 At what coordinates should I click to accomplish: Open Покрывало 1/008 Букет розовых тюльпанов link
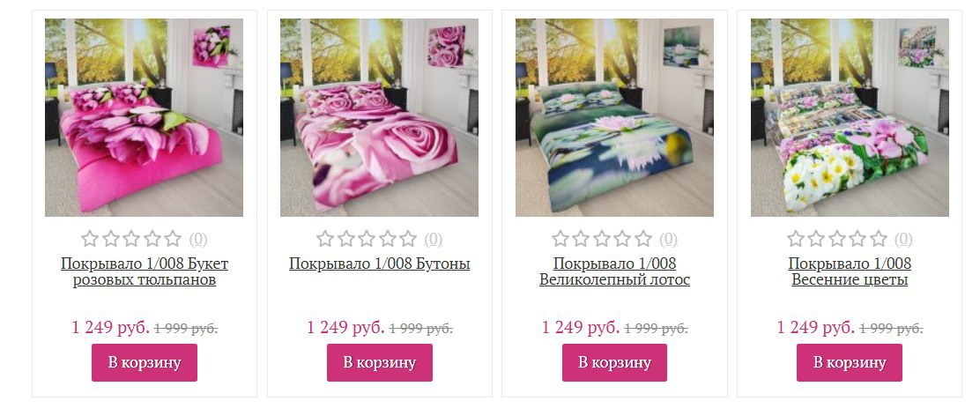(x=145, y=271)
